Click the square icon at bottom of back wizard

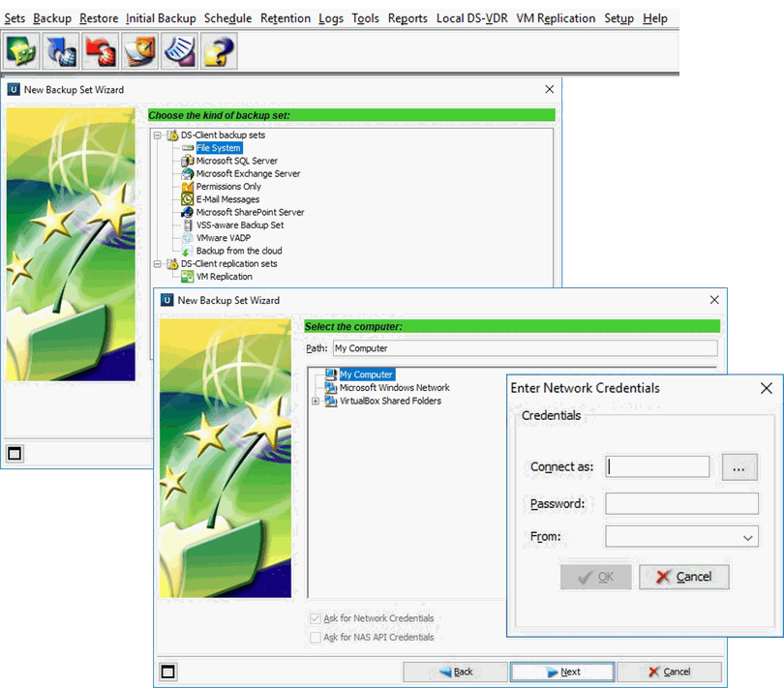[x=15, y=454]
